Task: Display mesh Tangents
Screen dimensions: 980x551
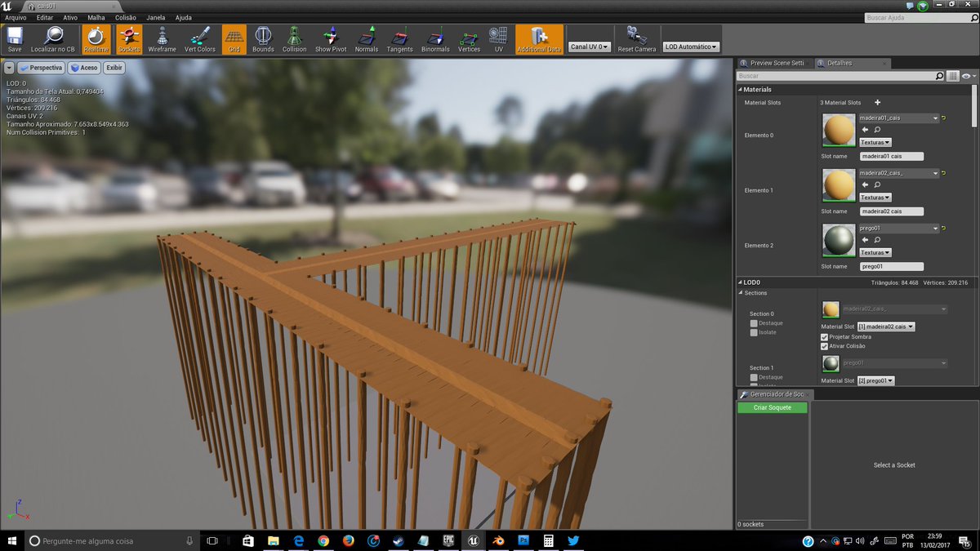Action: [x=400, y=39]
